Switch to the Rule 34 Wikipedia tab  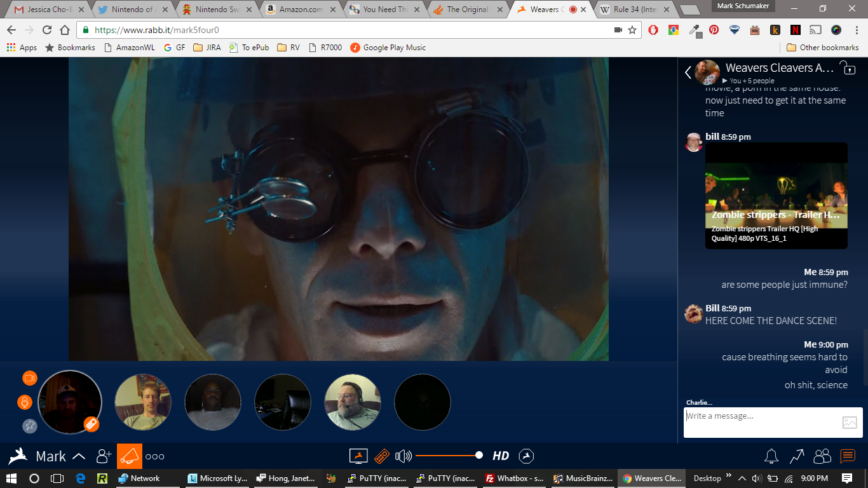click(636, 10)
